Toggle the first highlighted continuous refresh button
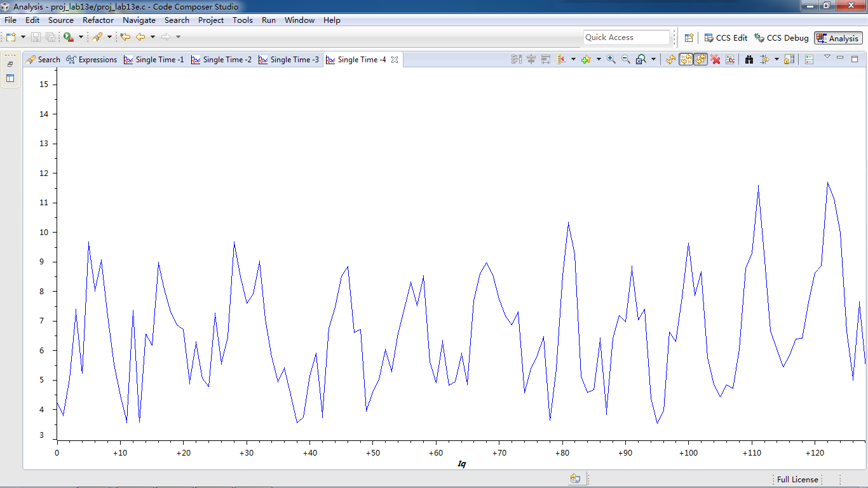The image size is (868, 488). tap(686, 59)
